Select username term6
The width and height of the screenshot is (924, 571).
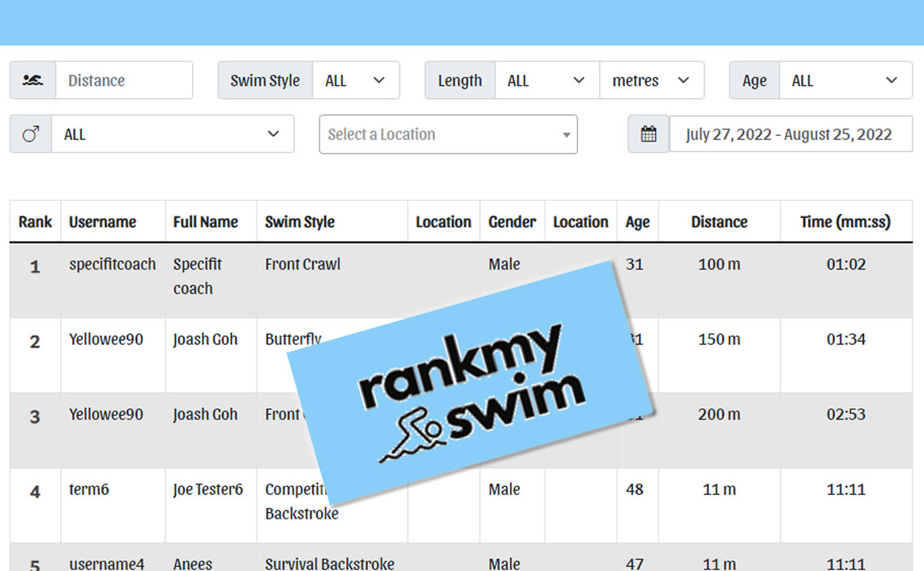pyautogui.click(x=89, y=490)
